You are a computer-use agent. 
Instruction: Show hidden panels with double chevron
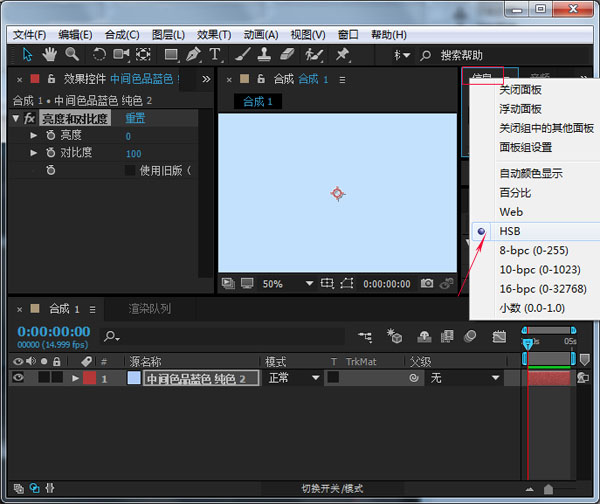[x=206, y=79]
